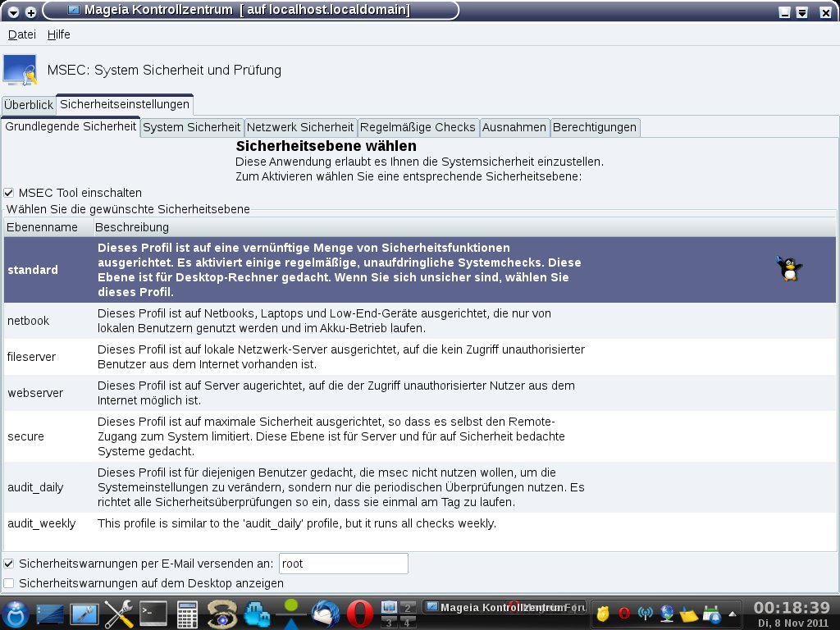Screen dimensions: 840x630
Task: Select the netbook security level
Action: [419, 321]
